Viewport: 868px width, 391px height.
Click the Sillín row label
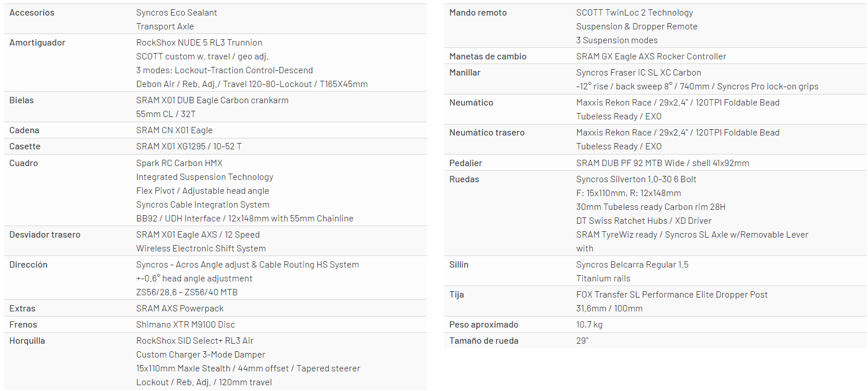(459, 265)
